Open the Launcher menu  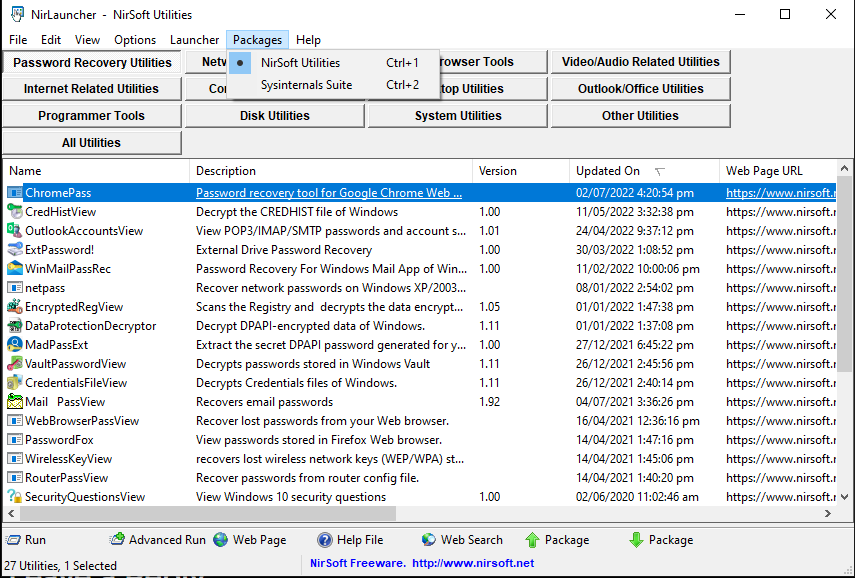point(194,40)
